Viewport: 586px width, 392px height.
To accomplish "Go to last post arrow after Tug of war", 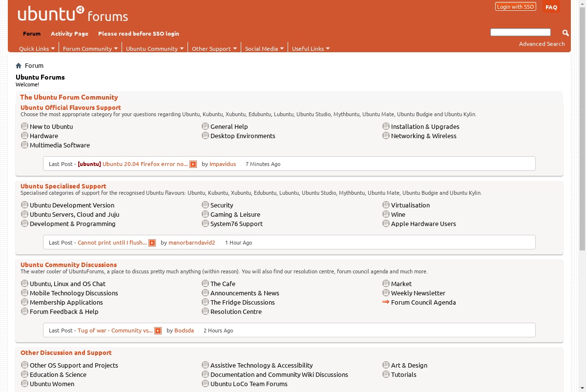I will (x=158, y=330).
